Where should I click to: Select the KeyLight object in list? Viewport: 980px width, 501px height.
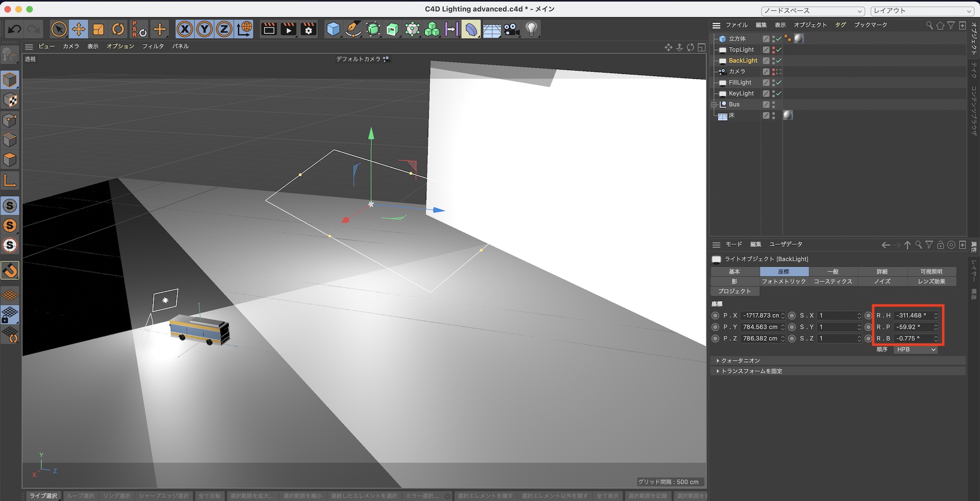pyautogui.click(x=741, y=94)
